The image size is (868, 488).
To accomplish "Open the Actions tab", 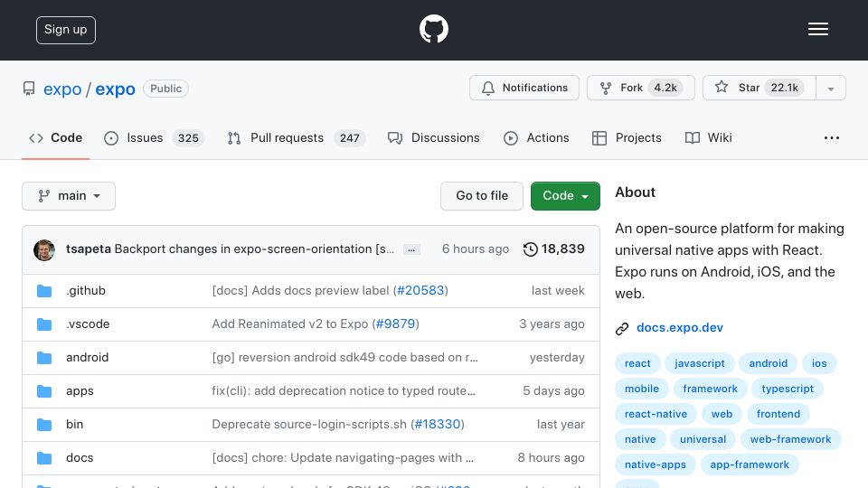I will pos(536,137).
